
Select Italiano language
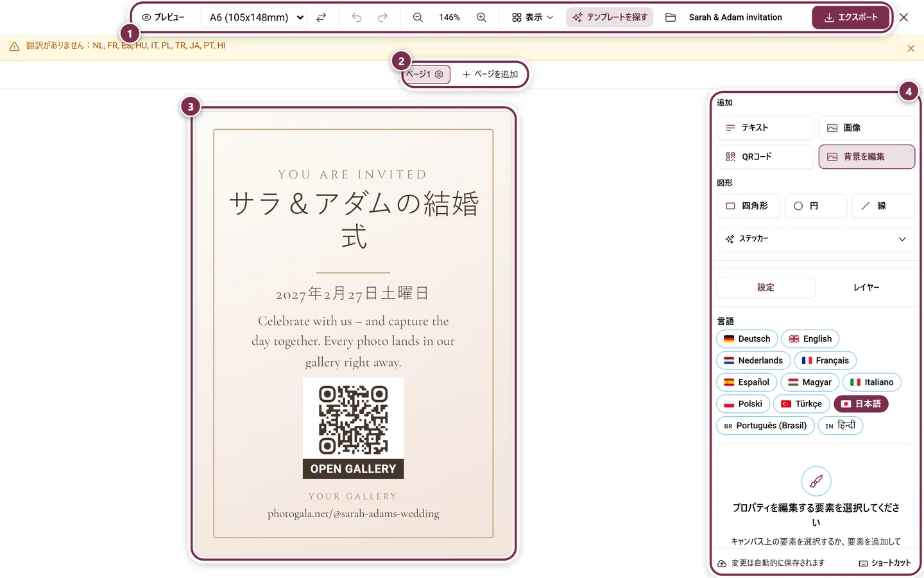[x=872, y=382]
